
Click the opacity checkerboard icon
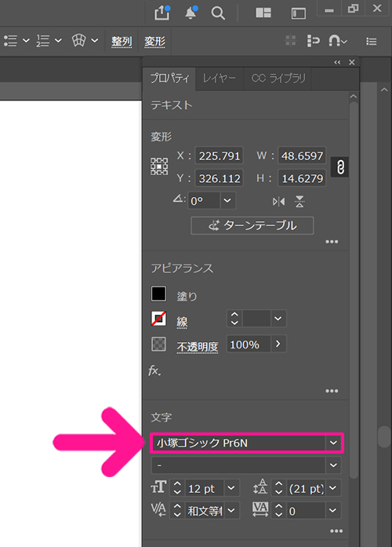pos(158,345)
